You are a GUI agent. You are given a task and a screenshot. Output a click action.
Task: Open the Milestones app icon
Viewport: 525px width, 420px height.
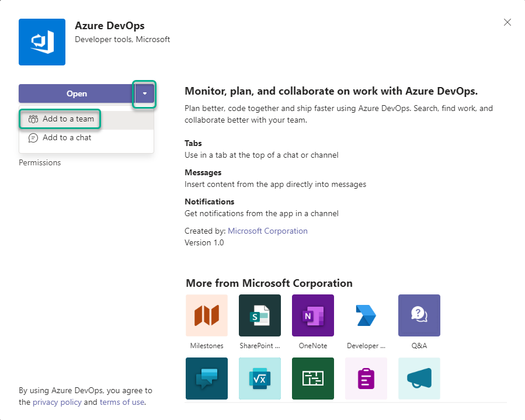click(x=207, y=315)
